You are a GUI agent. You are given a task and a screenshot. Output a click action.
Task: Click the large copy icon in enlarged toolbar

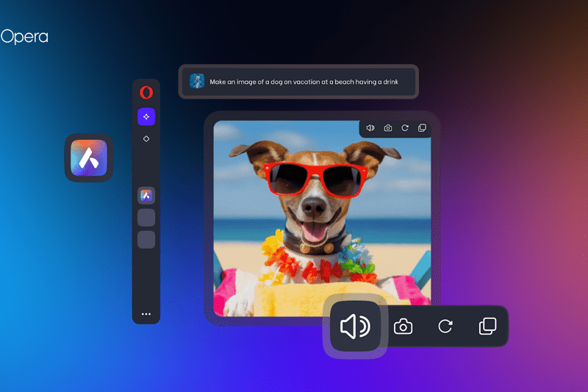487,327
